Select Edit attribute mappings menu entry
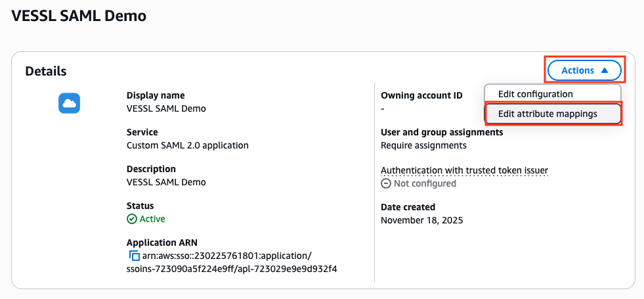This screenshot has width=644, height=299. [547, 114]
